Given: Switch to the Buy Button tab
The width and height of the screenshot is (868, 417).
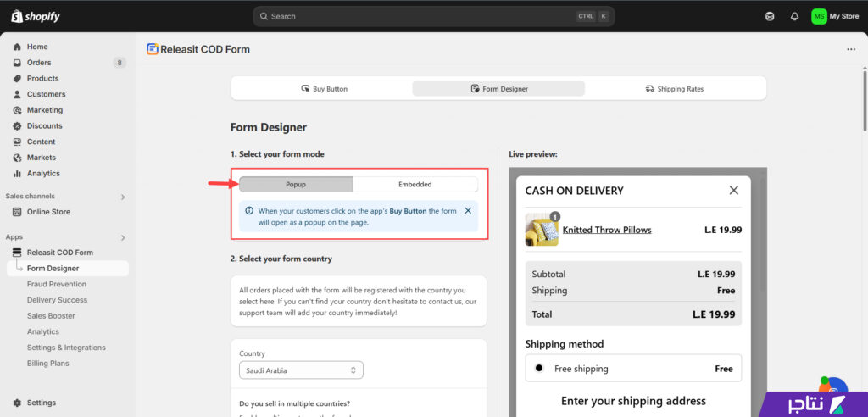Looking at the screenshot, I should pos(324,89).
